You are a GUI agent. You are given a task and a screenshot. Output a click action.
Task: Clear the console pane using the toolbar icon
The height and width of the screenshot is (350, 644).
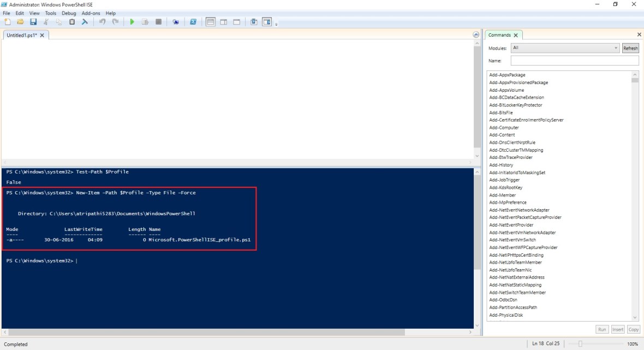coord(85,22)
